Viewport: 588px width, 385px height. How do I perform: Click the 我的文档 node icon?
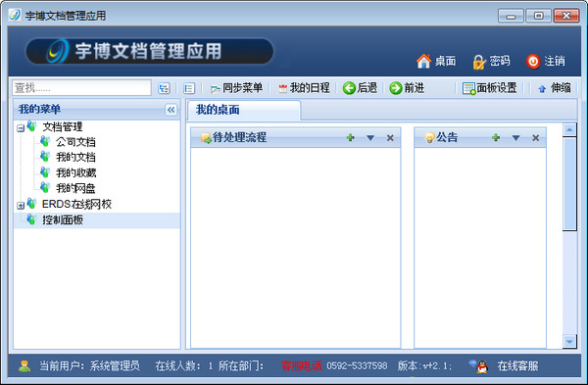[45, 157]
